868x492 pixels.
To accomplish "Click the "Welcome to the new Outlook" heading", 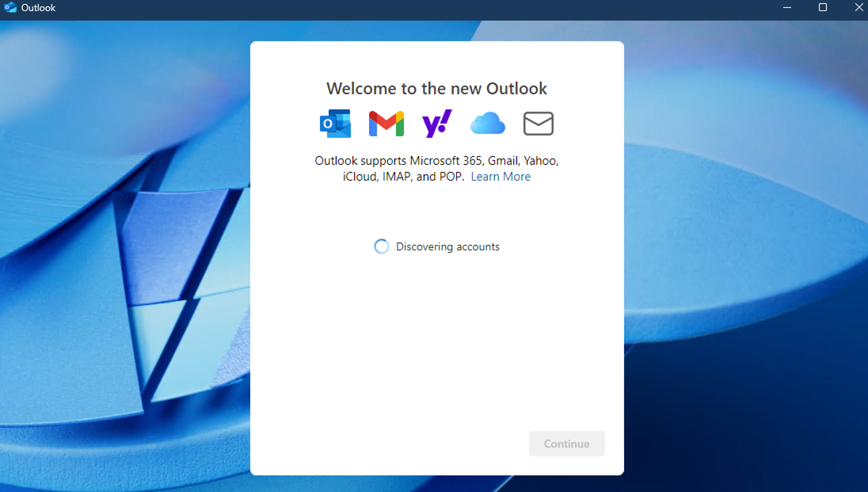I will tap(436, 88).
